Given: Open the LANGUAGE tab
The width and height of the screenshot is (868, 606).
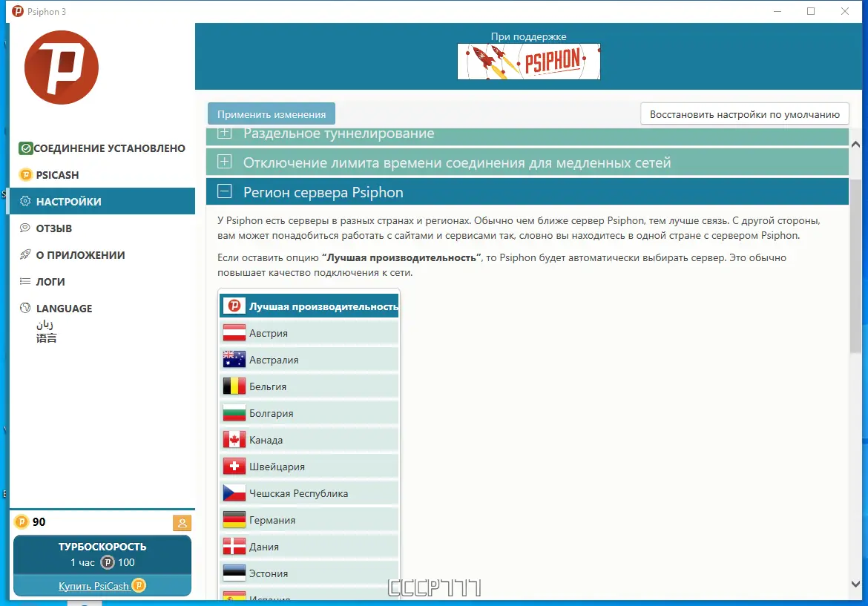Looking at the screenshot, I should 102,321.
